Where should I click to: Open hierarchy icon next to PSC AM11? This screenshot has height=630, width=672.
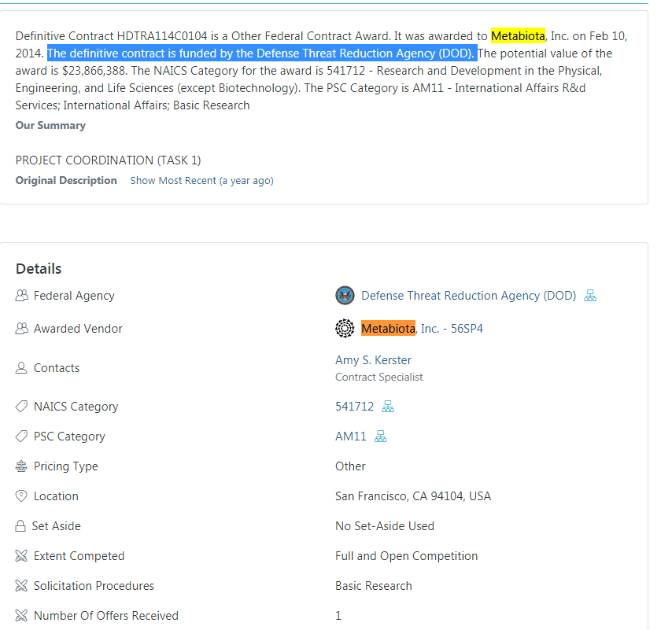click(380, 437)
